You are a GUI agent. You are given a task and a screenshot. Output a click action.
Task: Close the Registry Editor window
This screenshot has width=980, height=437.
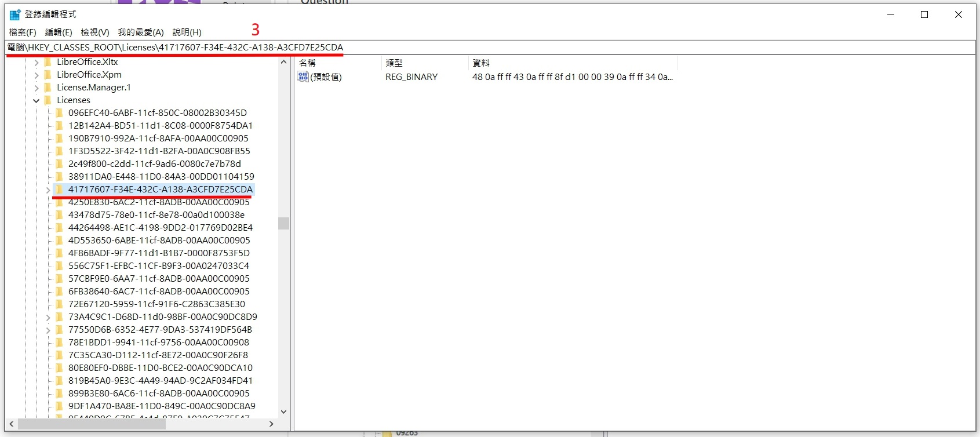959,14
